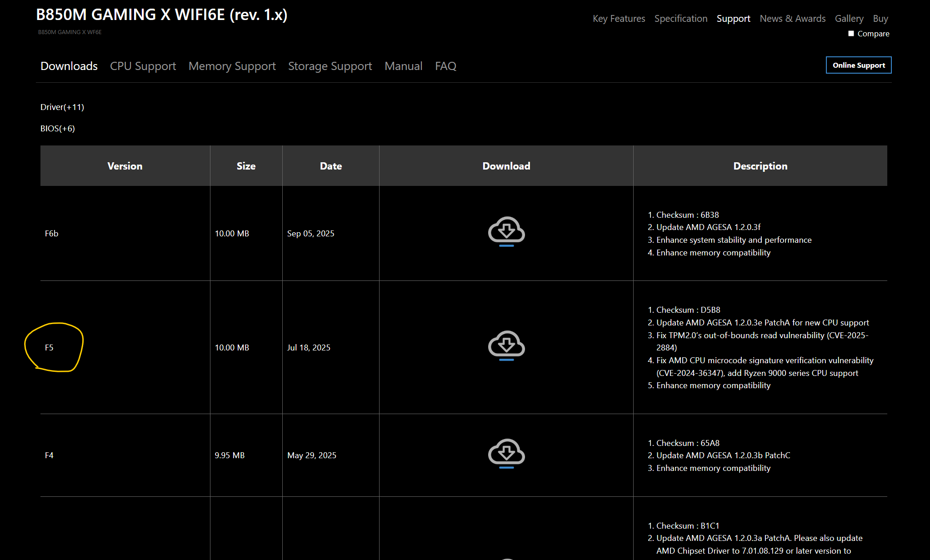Screen dimensions: 930x560
Task: Click the TPM2.0 vulnerability fix line
Action: pyautogui.click(x=762, y=341)
